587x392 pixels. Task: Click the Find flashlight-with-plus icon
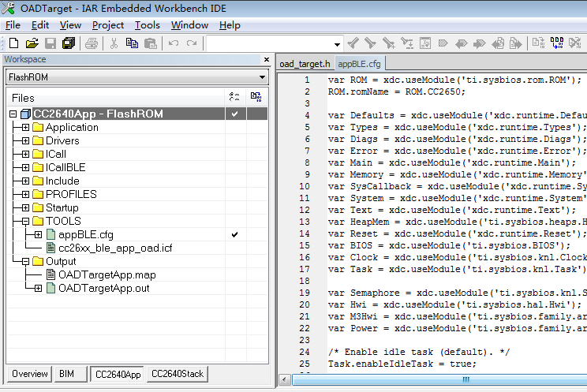(x=389, y=43)
